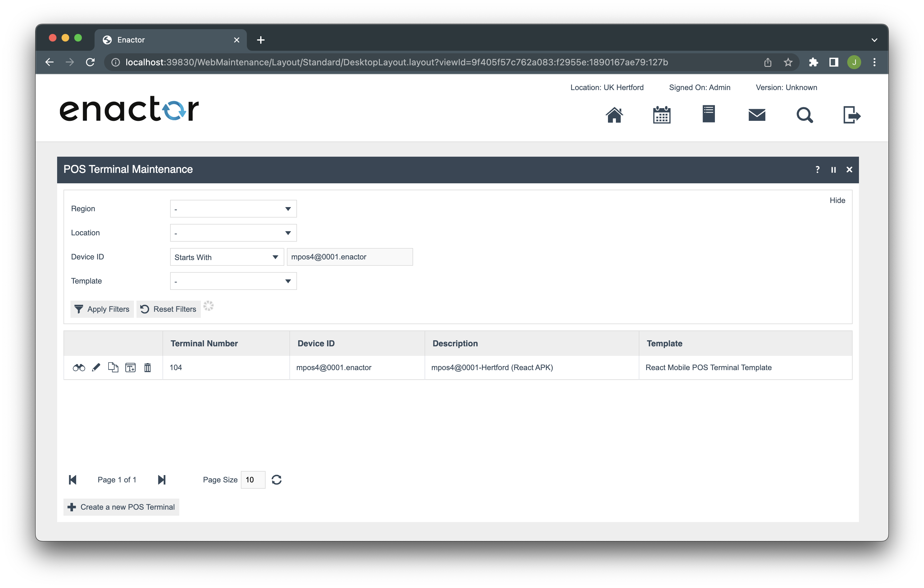924x588 pixels.
Task: Click the Page Size input box
Action: (x=253, y=480)
